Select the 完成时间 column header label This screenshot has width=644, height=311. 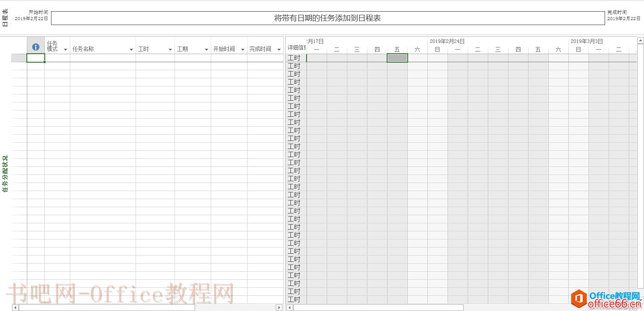(260, 49)
